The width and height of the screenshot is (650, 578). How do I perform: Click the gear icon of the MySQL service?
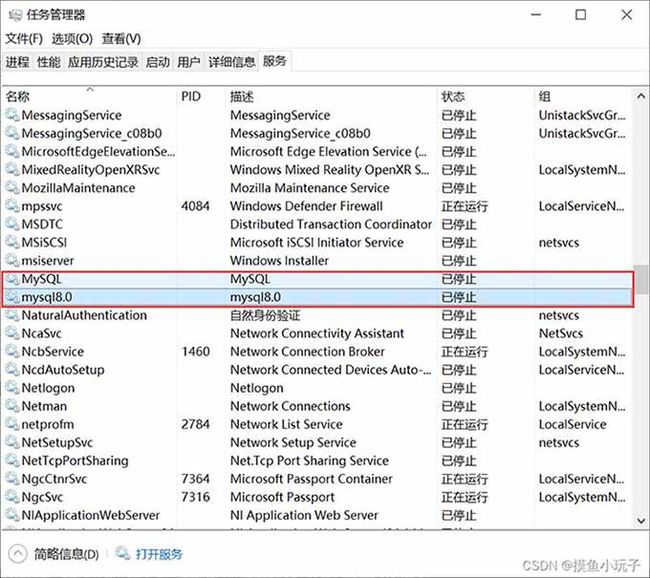(12, 279)
